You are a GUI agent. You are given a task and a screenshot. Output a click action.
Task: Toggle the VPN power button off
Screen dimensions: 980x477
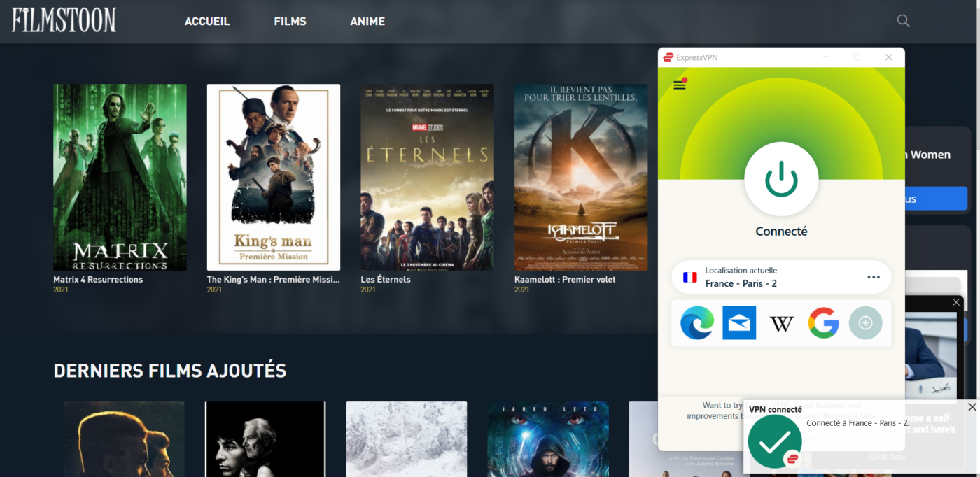781,179
